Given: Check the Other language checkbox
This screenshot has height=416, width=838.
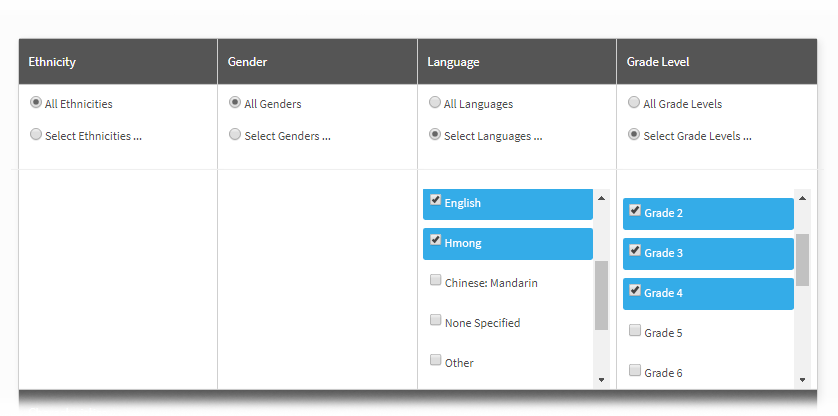Looking at the screenshot, I should 436,360.
